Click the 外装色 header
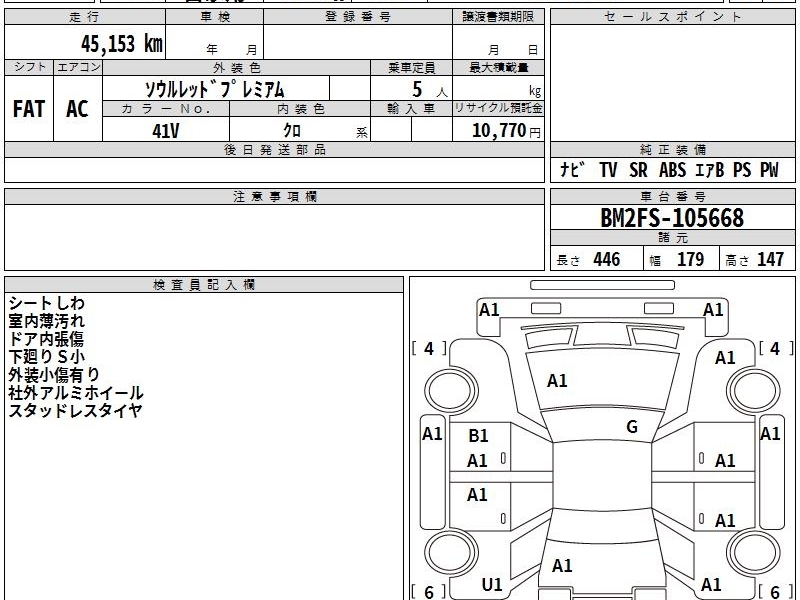This screenshot has height=600, width=800. 237,68
